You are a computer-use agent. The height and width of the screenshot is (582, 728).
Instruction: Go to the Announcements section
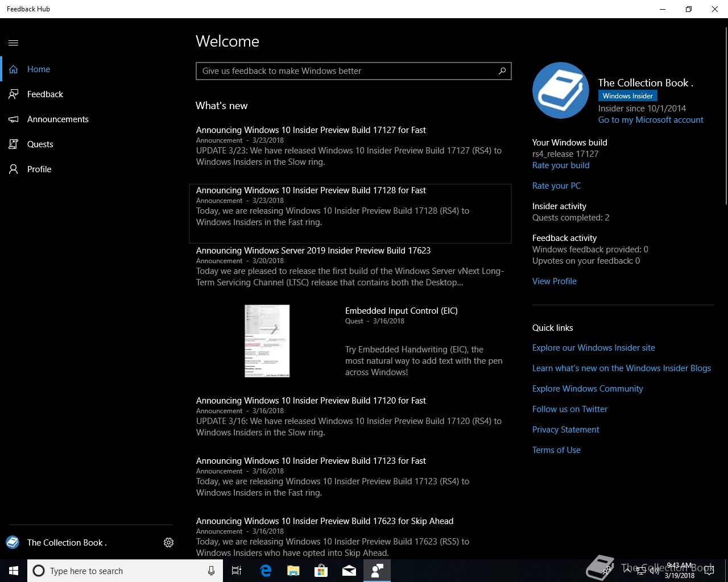click(x=58, y=119)
